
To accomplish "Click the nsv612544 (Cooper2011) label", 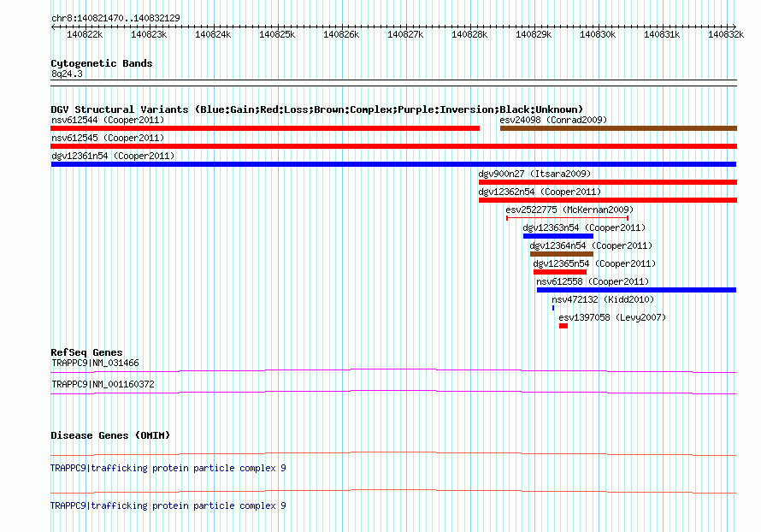I will pyautogui.click(x=108, y=120).
